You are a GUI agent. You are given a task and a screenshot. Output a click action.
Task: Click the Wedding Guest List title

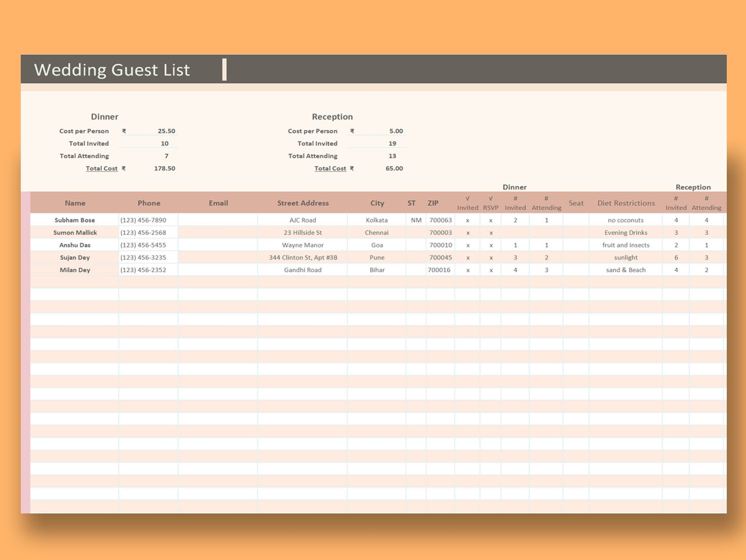(112, 70)
